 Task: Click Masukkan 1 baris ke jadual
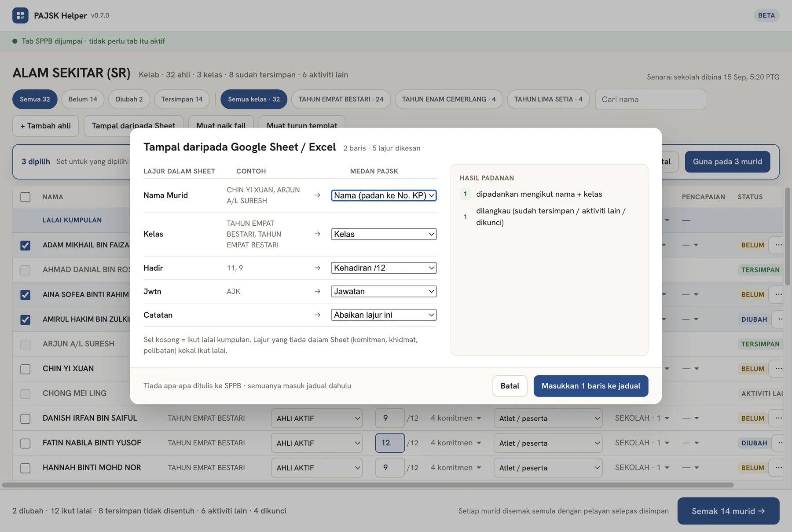point(591,386)
